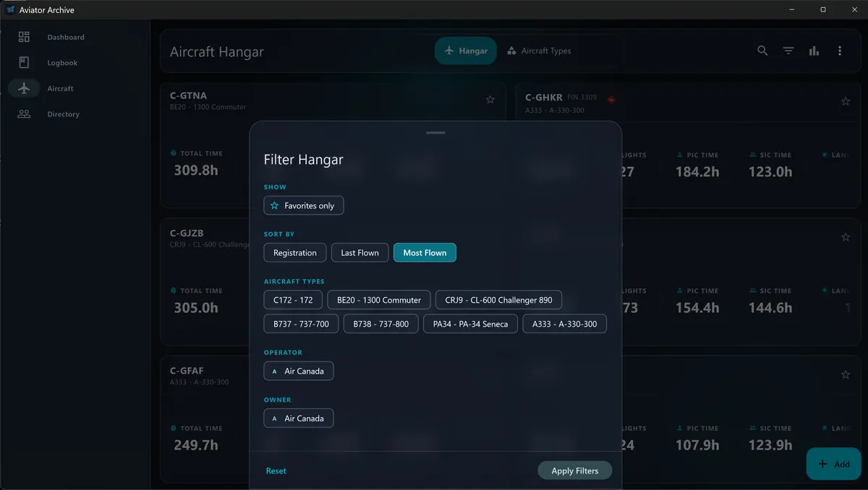Click the filter sheet drag handle
The width and height of the screenshot is (868, 490).
pyautogui.click(x=435, y=133)
